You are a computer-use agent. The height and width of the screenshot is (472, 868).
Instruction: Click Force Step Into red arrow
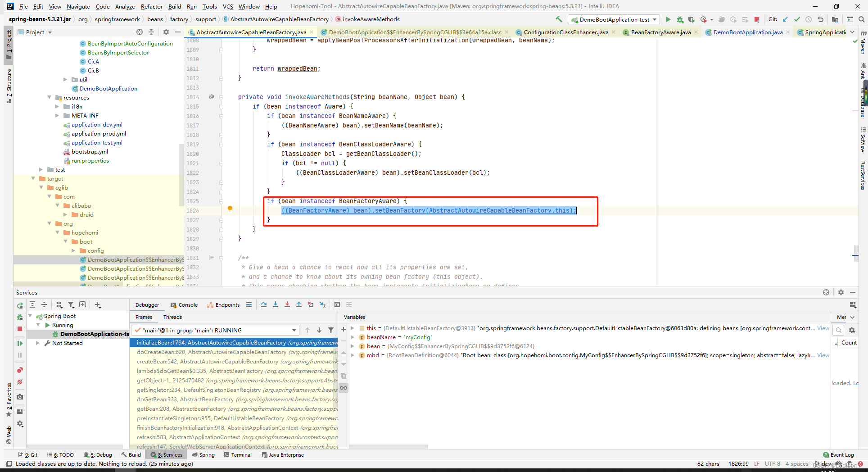coord(287,305)
